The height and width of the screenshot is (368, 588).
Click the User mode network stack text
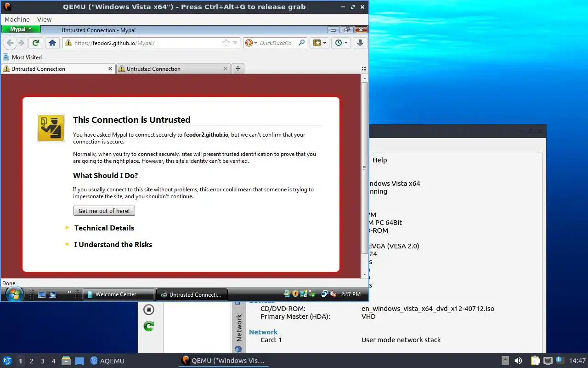click(x=401, y=340)
